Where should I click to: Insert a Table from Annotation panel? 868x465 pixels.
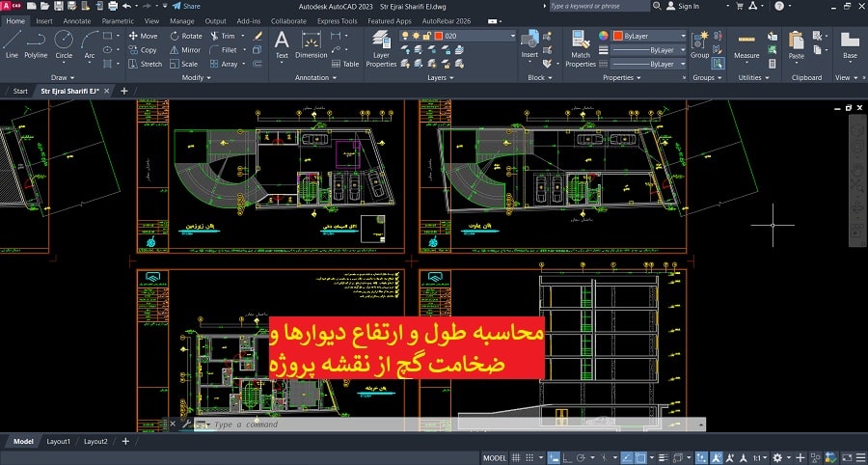pos(345,65)
